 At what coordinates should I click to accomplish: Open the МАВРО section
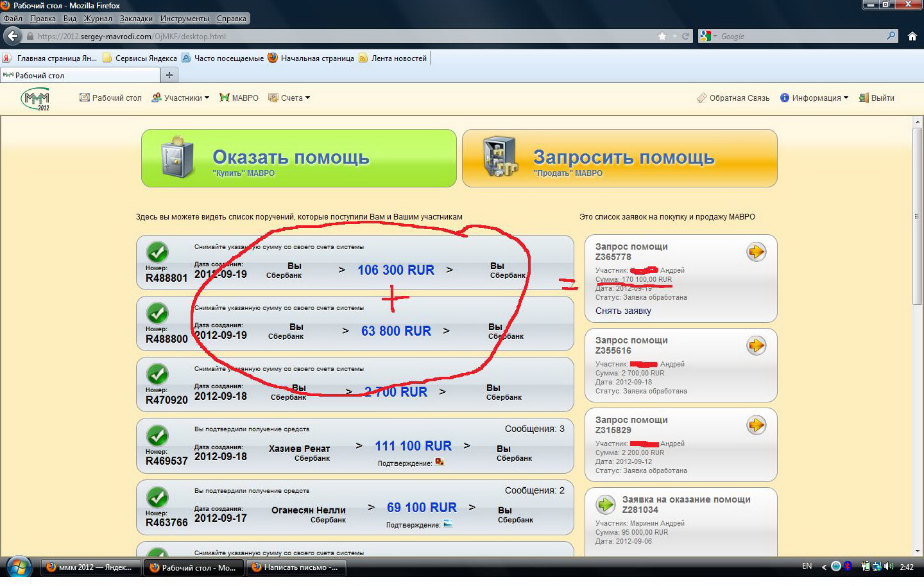point(239,98)
